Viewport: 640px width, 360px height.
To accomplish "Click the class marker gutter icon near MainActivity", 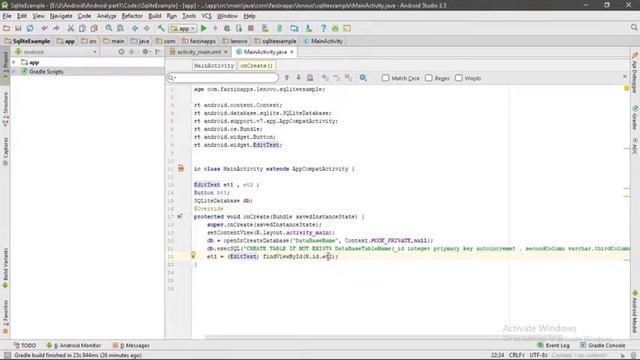I will pyautogui.click(x=181, y=168).
